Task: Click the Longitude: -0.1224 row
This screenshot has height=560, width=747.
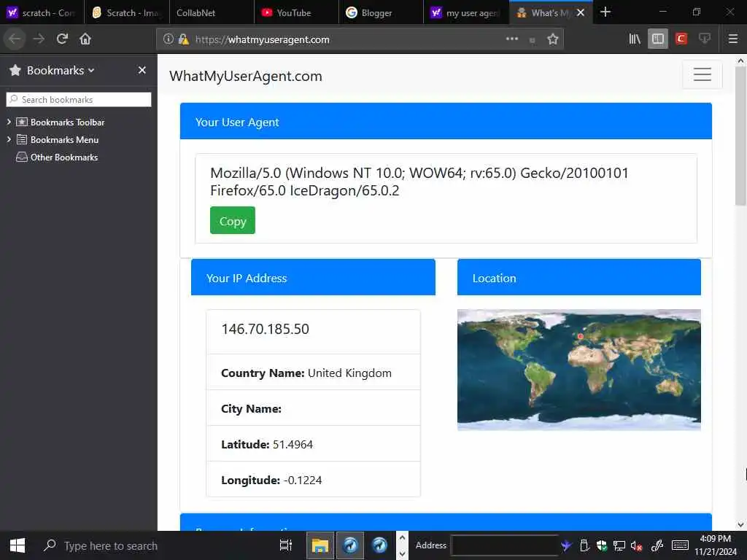Action: click(x=313, y=480)
